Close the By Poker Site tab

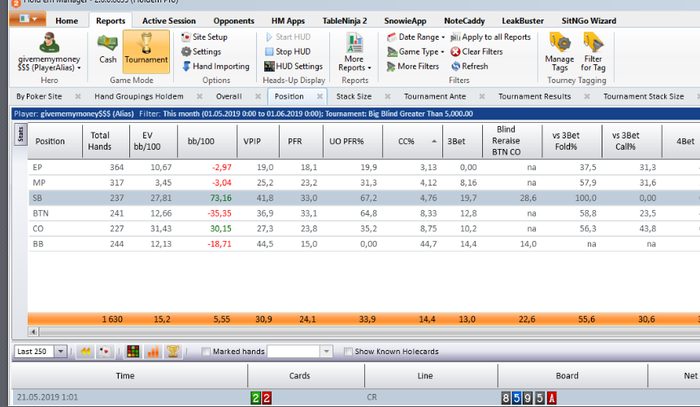pos(78,96)
